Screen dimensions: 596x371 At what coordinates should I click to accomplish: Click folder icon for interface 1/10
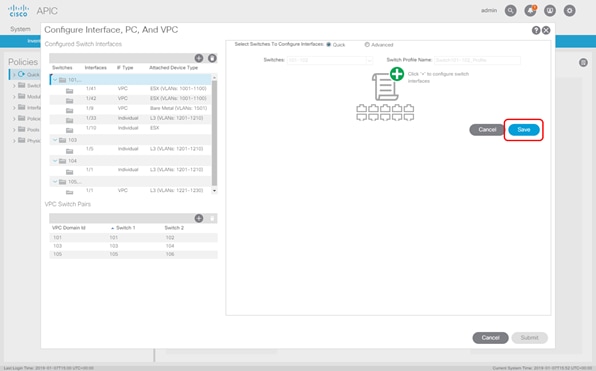pos(69,130)
